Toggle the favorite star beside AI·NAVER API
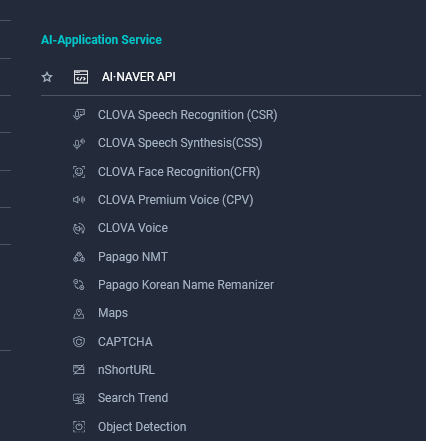The image size is (426, 441). [47, 77]
